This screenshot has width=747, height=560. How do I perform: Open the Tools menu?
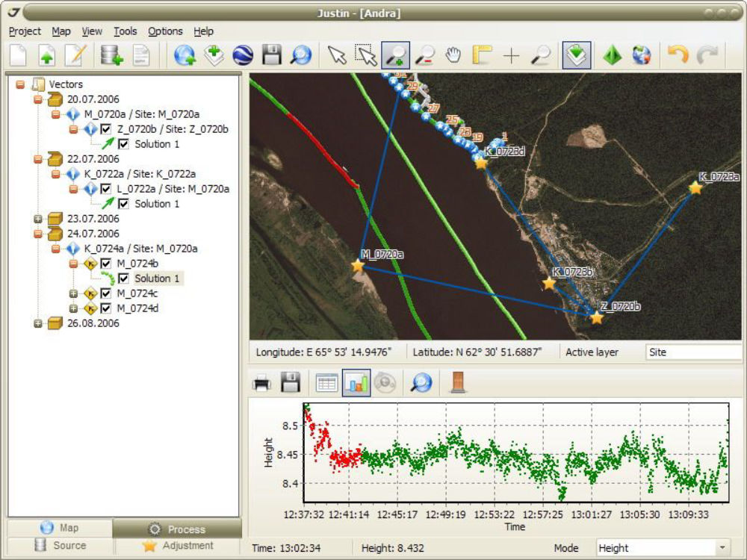tap(125, 31)
